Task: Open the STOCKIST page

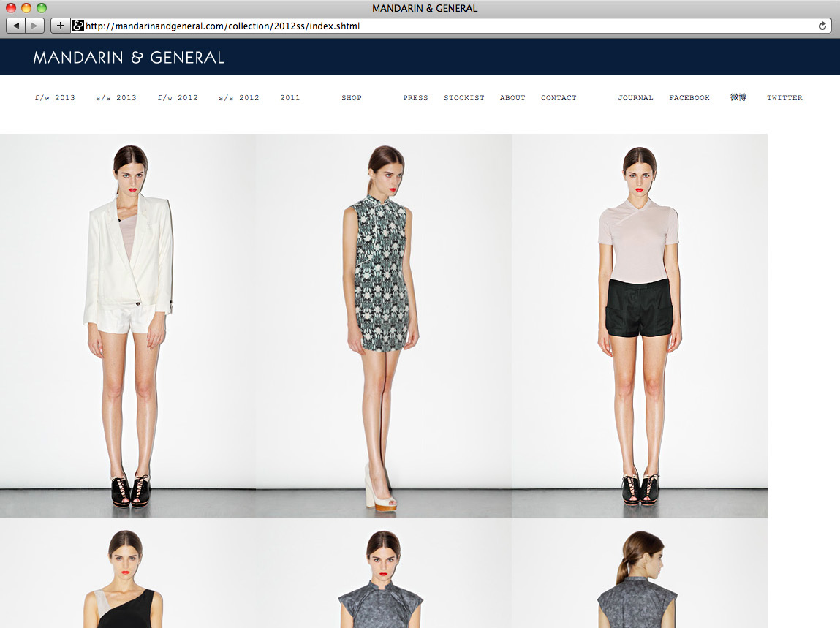Action: pyautogui.click(x=464, y=97)
